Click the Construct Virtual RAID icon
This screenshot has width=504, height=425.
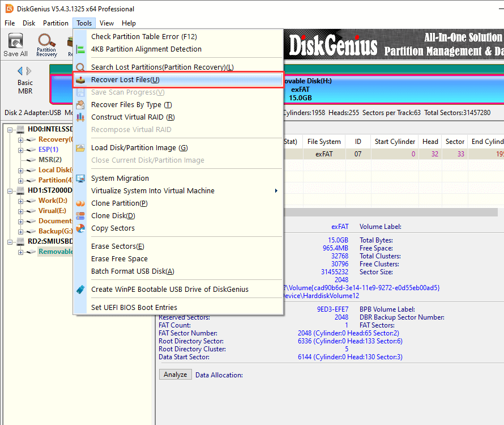pyautogui.click(x=80, y=117)
